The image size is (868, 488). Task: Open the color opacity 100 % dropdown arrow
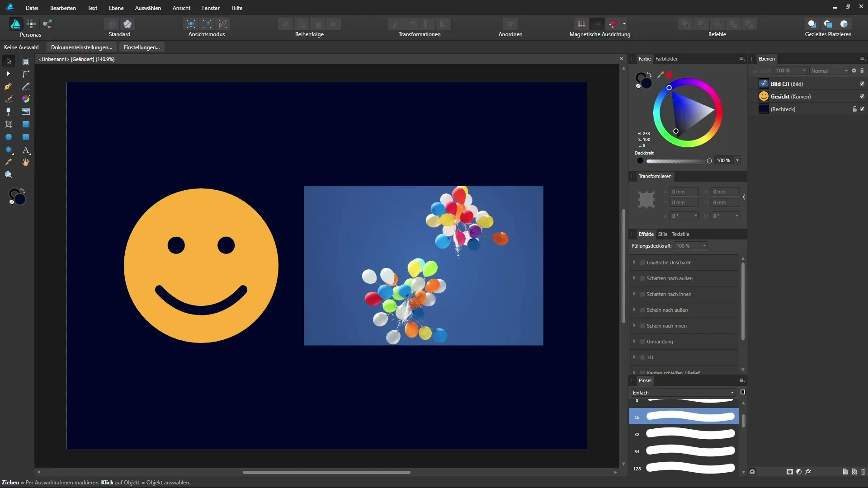[x=737, y=160]
